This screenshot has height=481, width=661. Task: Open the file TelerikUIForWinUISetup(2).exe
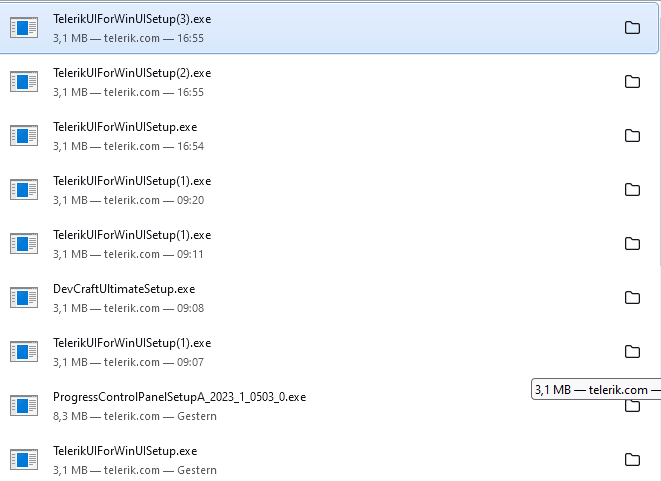point(132,73)
